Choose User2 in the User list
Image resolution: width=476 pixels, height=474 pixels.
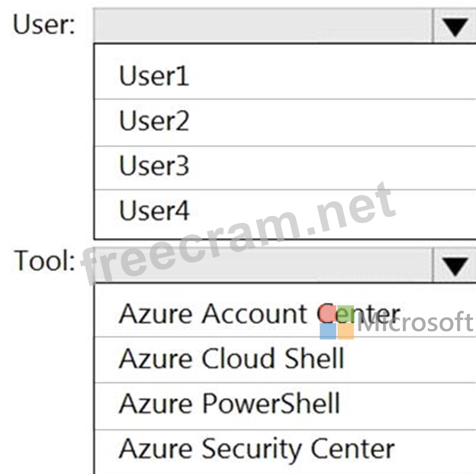154,121
